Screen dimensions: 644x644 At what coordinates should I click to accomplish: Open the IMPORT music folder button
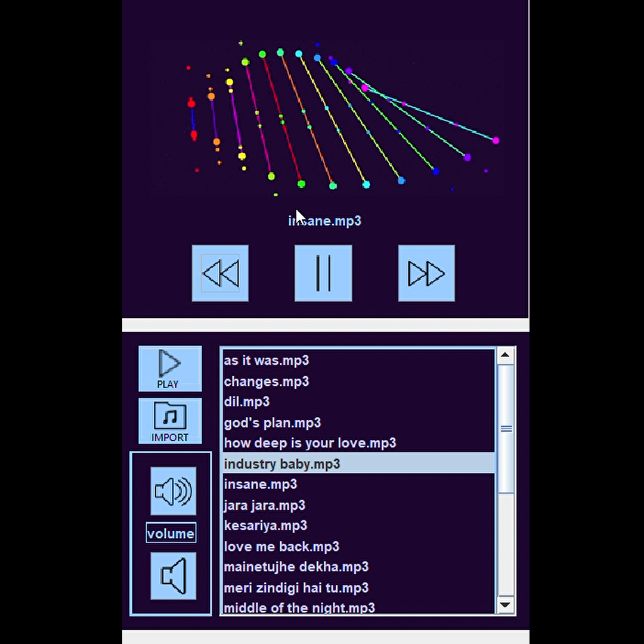pyautogui.click(x=170, y=421)
